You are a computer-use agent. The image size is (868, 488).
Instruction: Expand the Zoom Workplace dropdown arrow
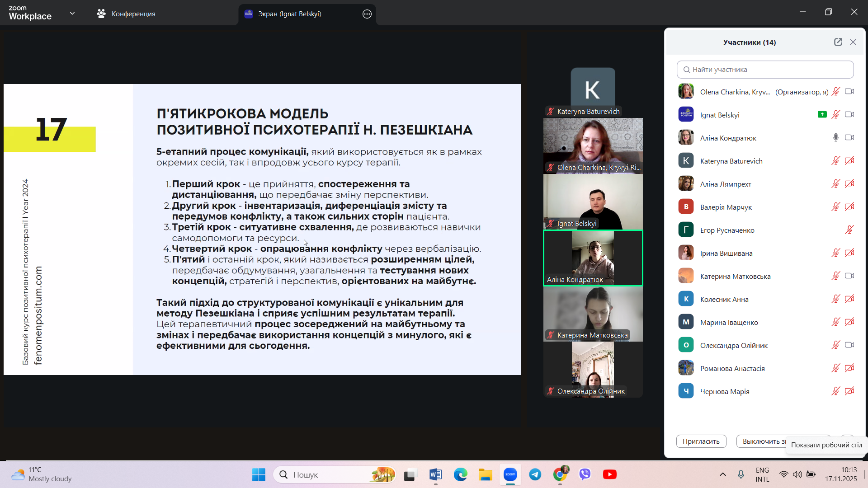[x=72, y=14]
